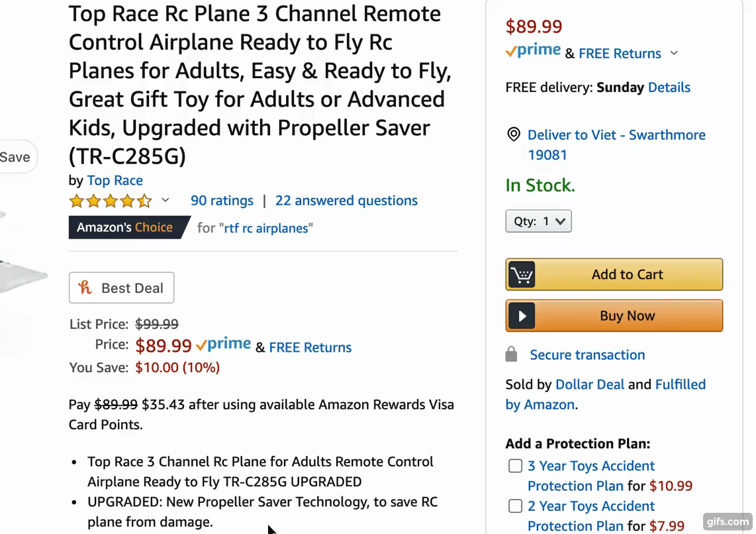
Task: Click the Amazon's Choice badge
Action: 128,227
